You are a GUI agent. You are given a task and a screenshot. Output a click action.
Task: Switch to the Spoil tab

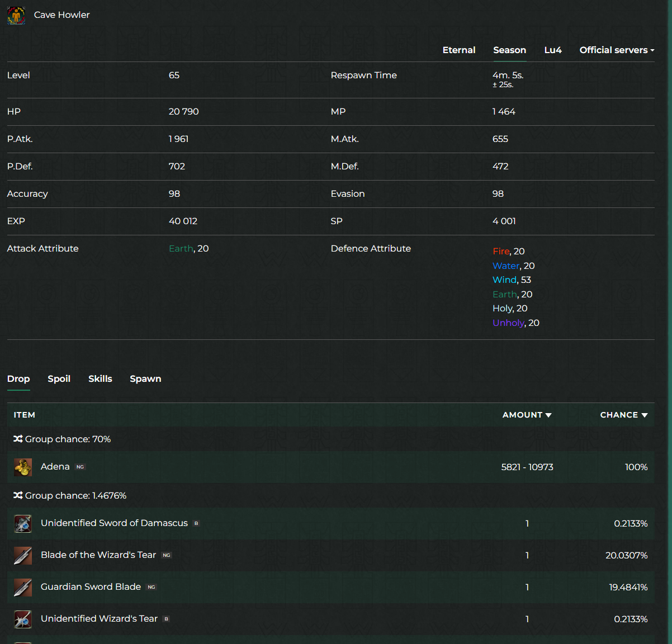[59, 379]
